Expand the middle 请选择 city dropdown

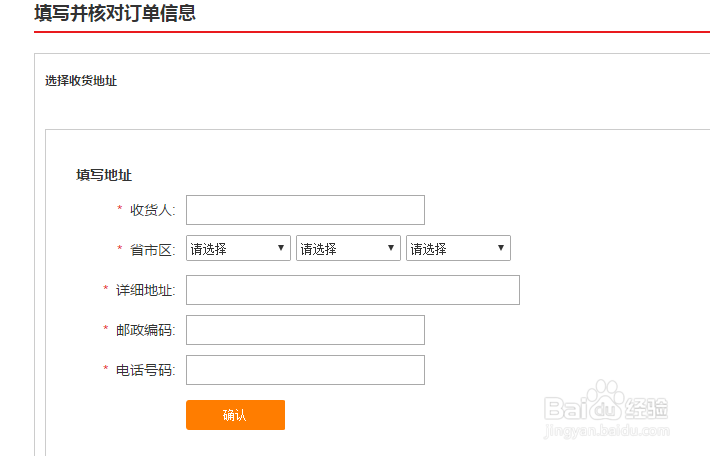point(348,249)
